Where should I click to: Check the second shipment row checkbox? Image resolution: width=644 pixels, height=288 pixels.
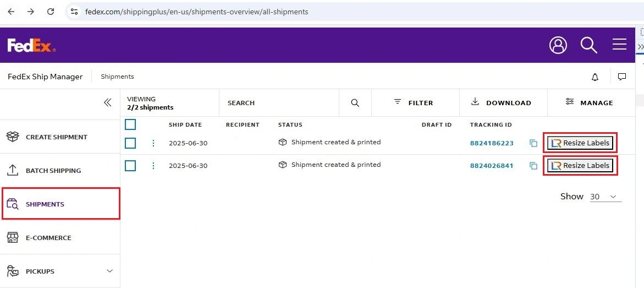[x=130, y=166]
